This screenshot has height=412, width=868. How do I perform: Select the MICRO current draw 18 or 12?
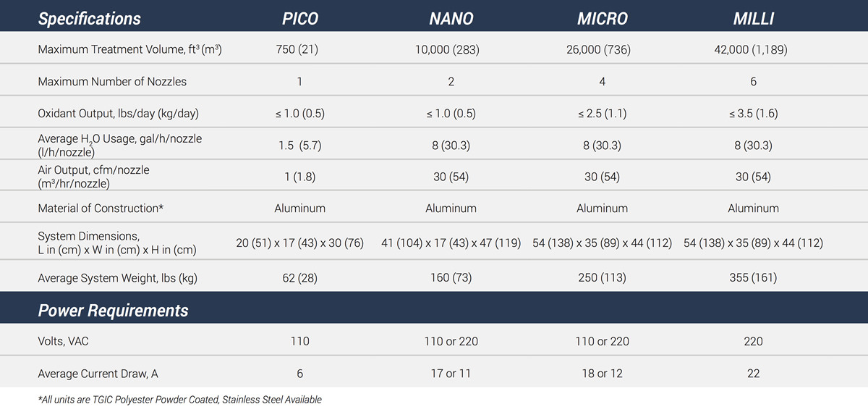point(602,374)
